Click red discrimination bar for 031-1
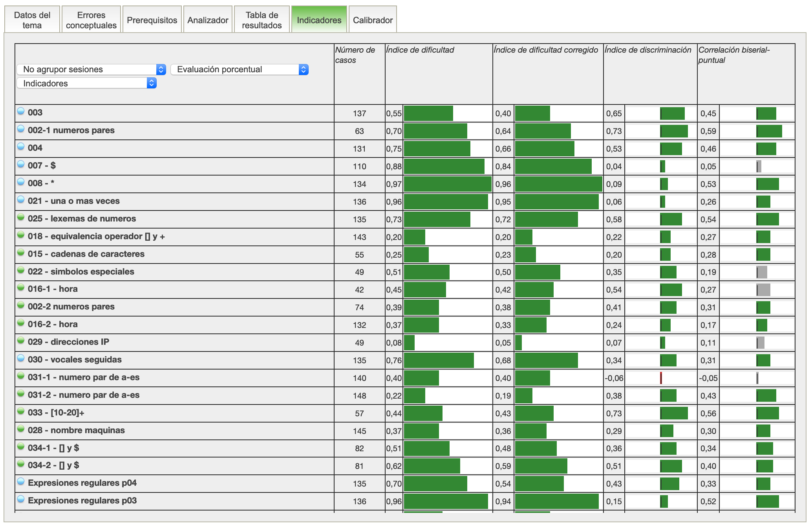Image resolution: width=812 pixels, height=527 pixels. pos(661,378)
